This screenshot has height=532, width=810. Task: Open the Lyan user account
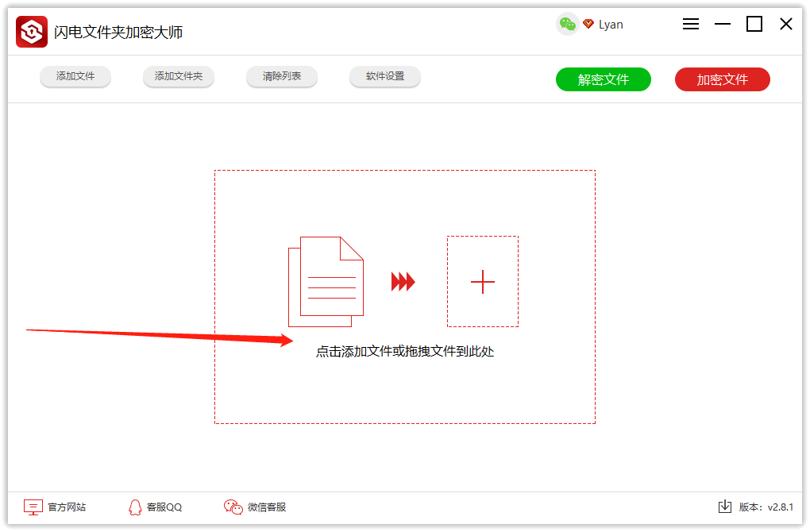pyautogui.click(x=611, y=25)
